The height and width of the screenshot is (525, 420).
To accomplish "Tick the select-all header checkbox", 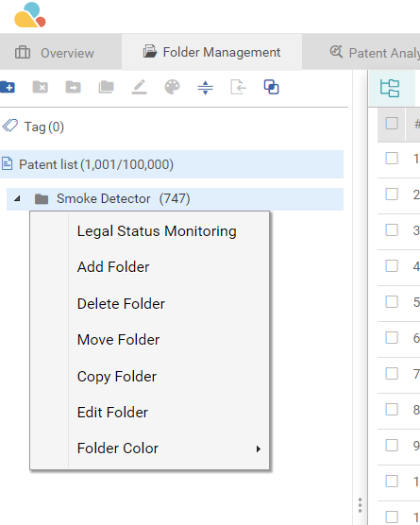I will [392, 123].
